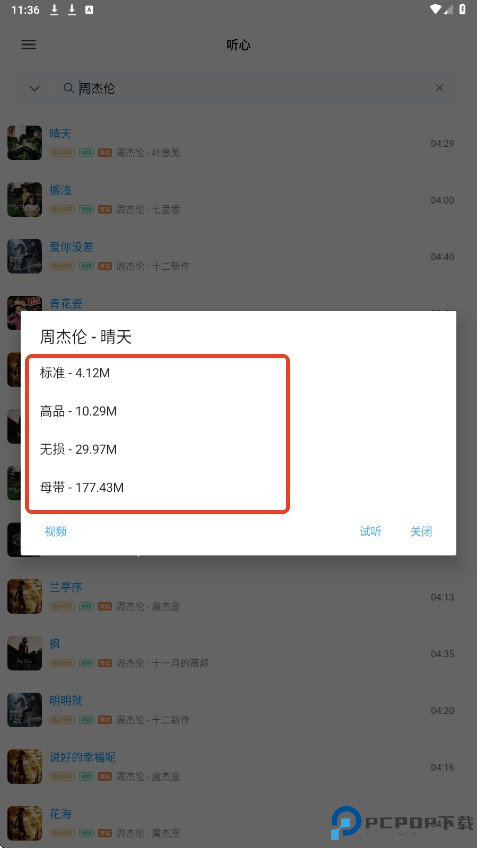The height and width of the screenshot is (848, 477).
Task: Tap the 兰亭序 song title
Action: click(66, 587)
